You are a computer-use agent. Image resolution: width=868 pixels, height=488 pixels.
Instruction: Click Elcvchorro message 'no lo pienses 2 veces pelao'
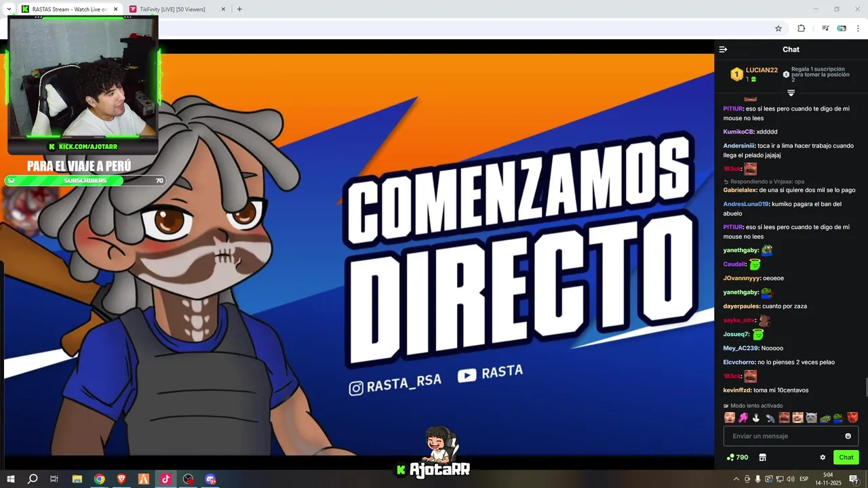coord(796,362)
